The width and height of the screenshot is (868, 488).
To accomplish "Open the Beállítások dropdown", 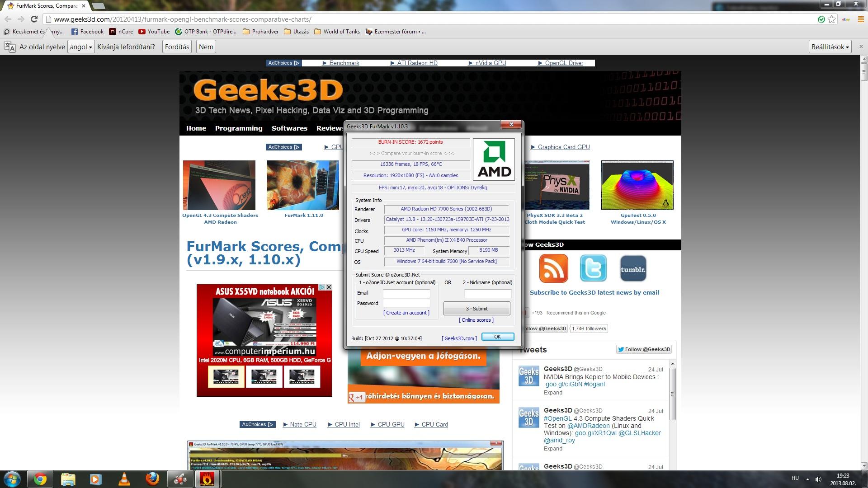I will (830, 47).
